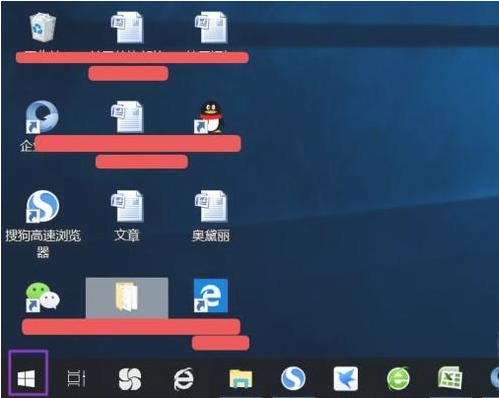
Task: Launch Xunlei blue bird app in the taskbar
Action: click(x=346, y=379)
